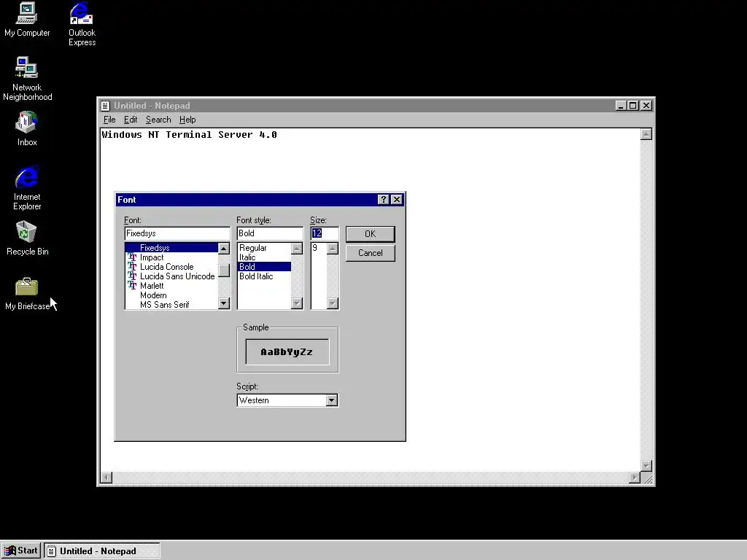Click the Font dialog help question button
The width and height of the screenshot is (747, 560).
tap(384, 200)
